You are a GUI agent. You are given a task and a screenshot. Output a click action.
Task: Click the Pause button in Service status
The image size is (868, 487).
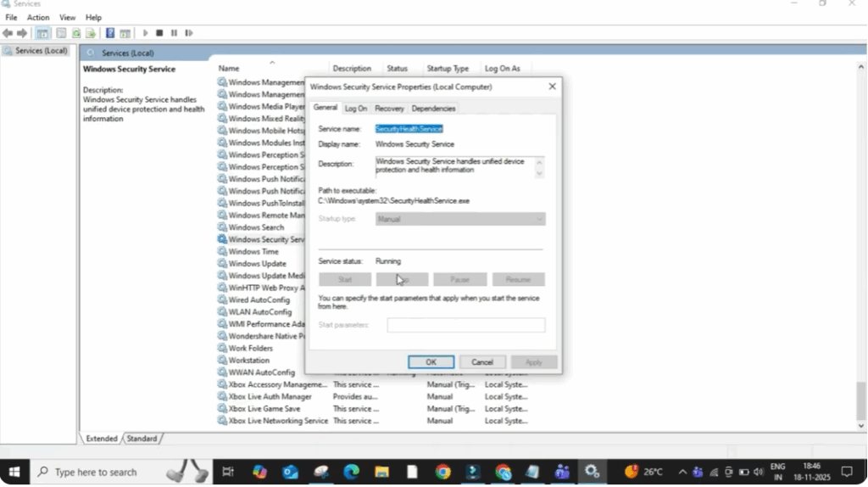click(x=460, y=279)
